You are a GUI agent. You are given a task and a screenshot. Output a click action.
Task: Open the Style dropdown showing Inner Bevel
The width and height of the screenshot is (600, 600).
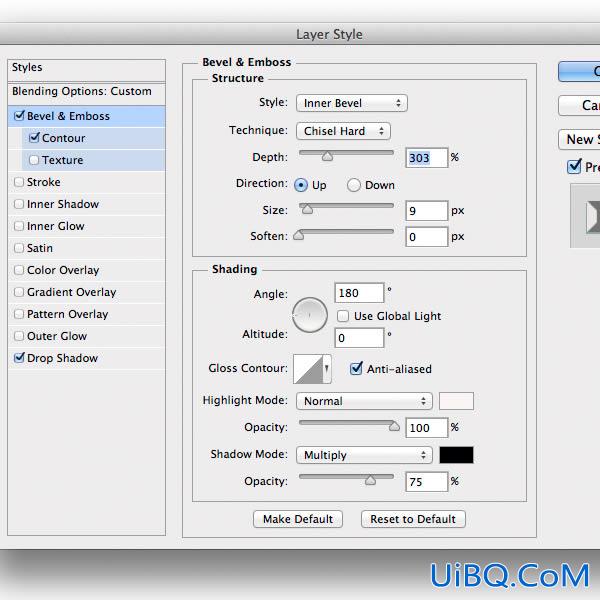[352, 103]
